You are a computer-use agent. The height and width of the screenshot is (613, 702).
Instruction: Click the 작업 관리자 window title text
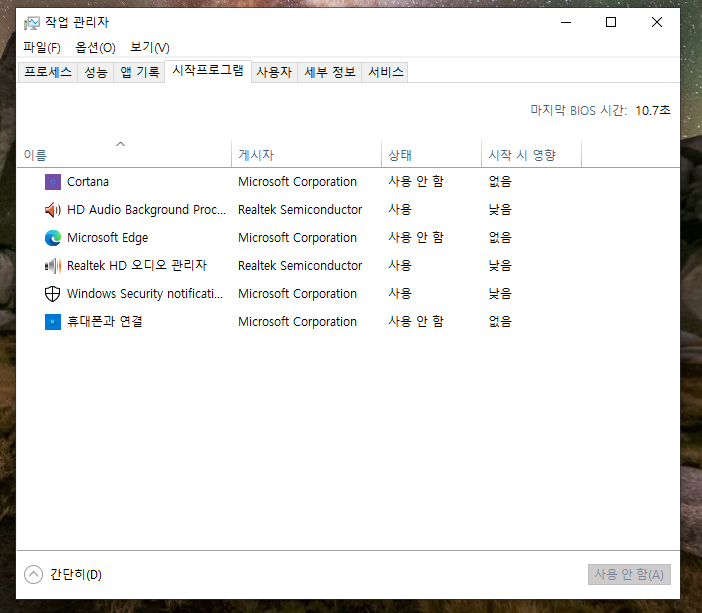pyautogui.click(x=77, y=22)
